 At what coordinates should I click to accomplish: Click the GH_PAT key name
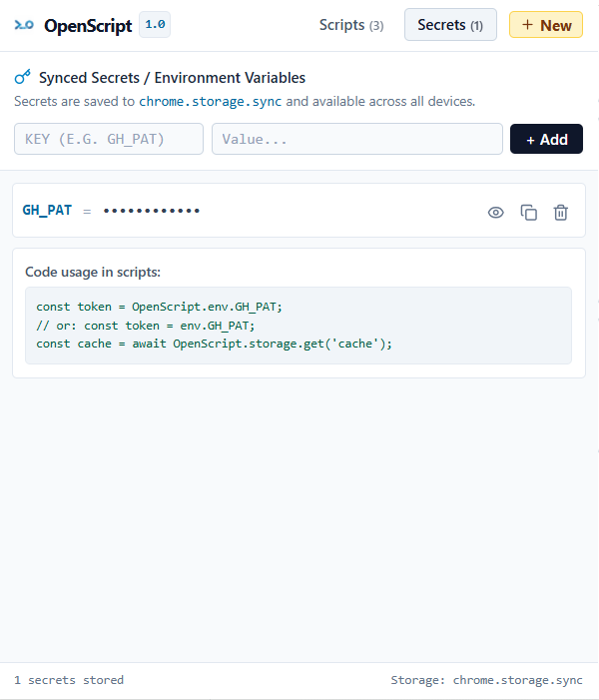click(x=47, y=211)
